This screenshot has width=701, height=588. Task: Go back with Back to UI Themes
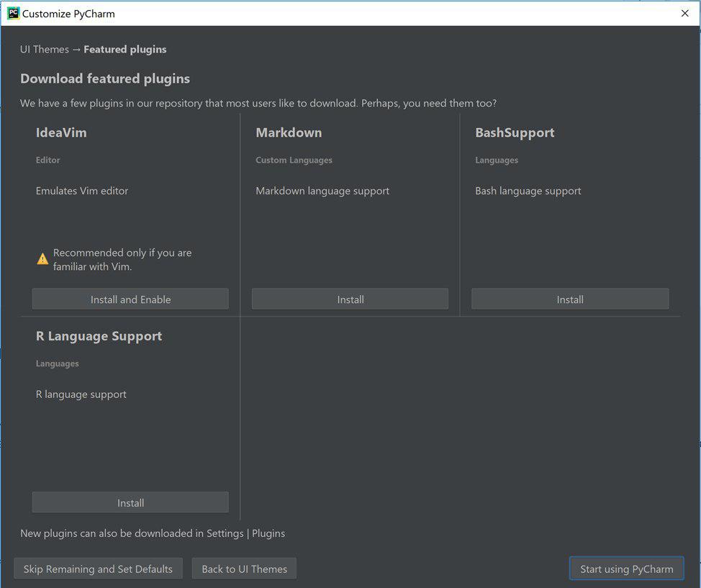pyautogui.click(x=244, y=569)
